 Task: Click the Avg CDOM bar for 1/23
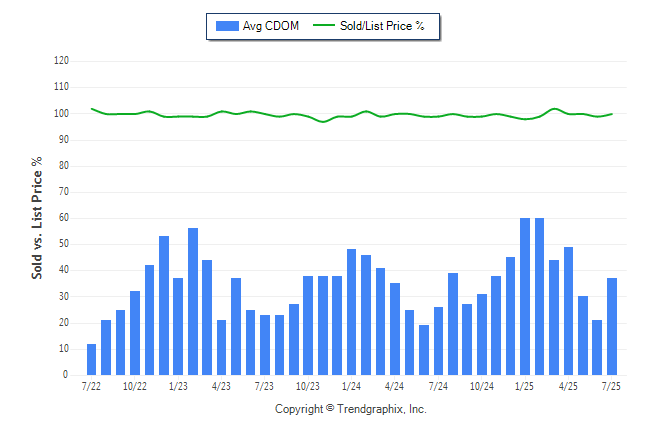point(178,326)
